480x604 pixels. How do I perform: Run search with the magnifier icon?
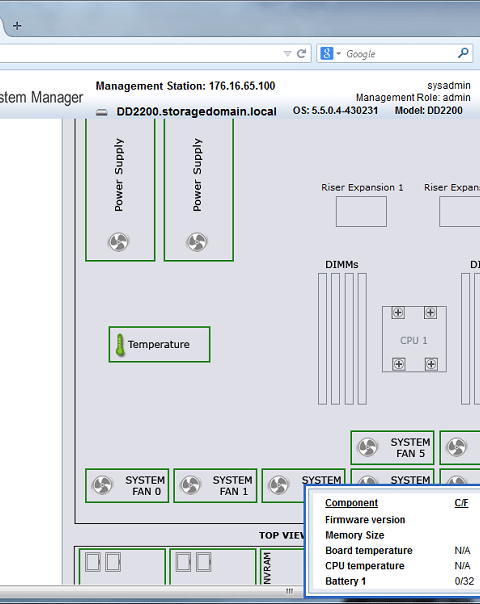click(463, 53)
